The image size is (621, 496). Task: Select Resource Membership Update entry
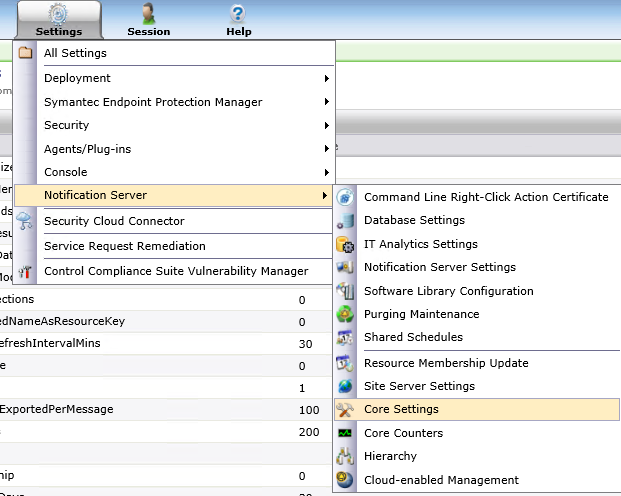tap(446, 363)
